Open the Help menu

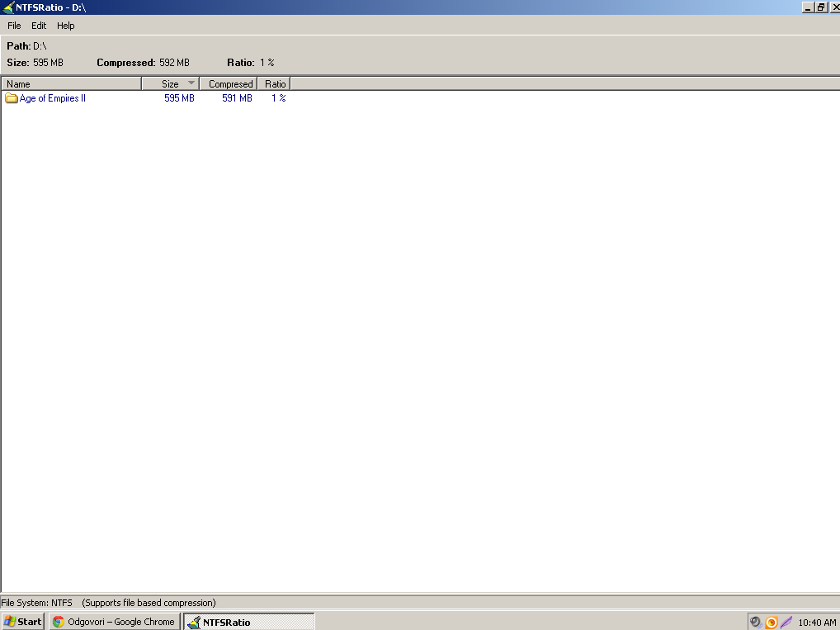click(x=65, y=26)
